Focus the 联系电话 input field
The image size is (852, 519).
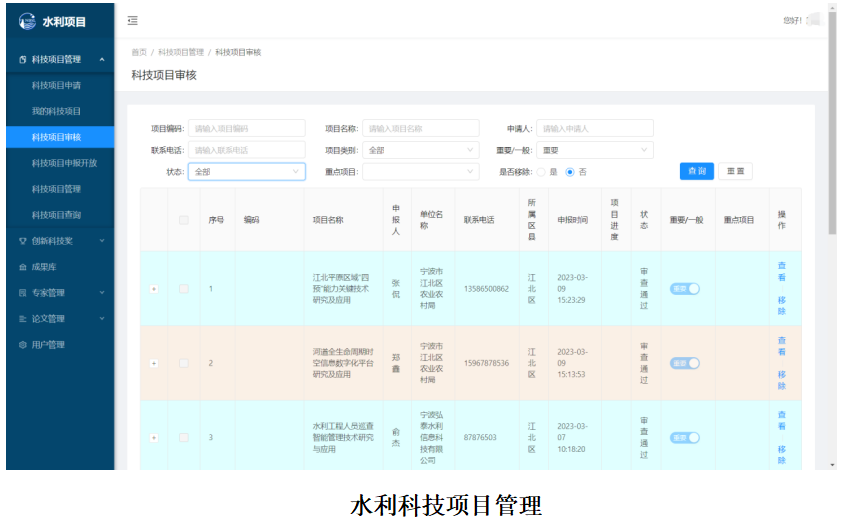point(247,150)
